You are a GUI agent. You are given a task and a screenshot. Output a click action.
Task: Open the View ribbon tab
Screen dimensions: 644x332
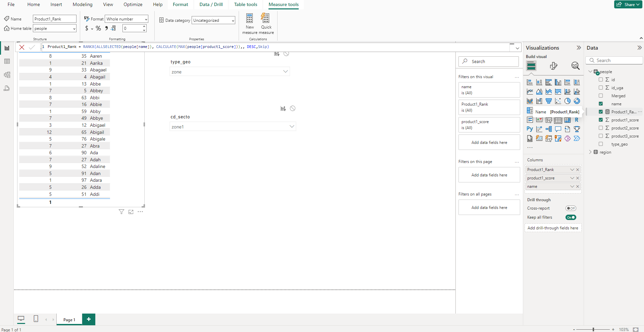tap(108, 4)
